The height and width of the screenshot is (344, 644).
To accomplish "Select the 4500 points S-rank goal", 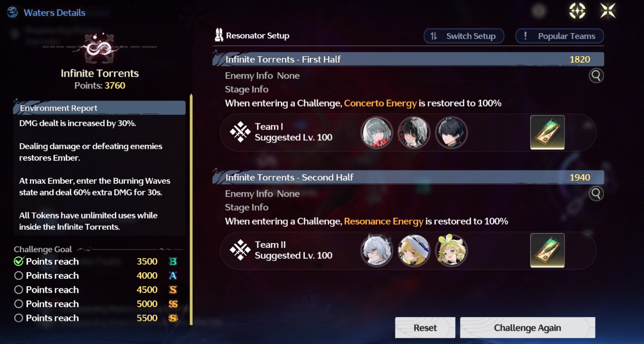I will coord(96,290).
